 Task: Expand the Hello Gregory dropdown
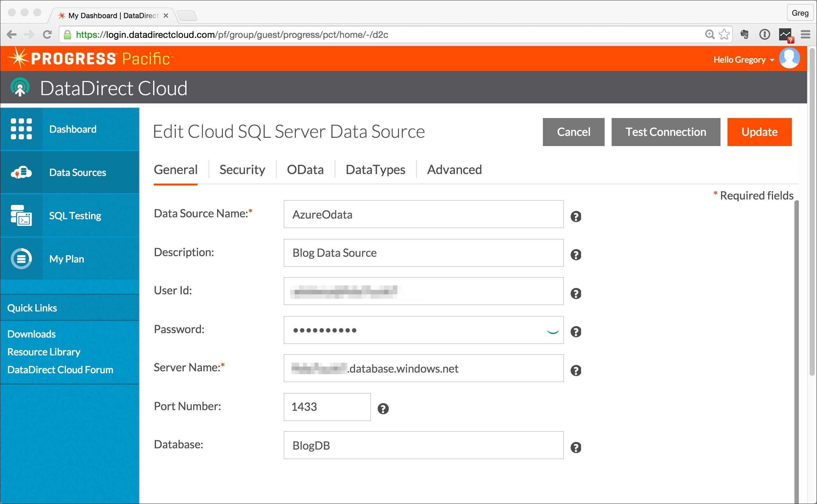click(x=744, y=60)
